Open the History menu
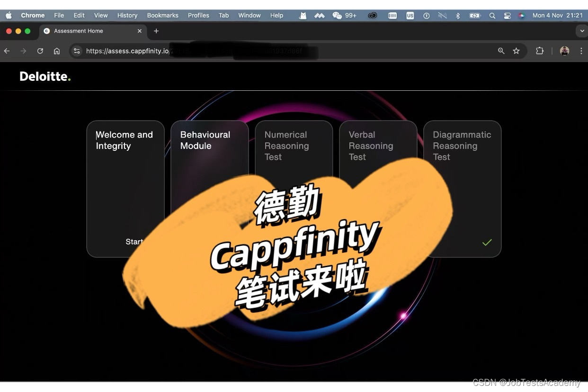This screenshot has height=392, width=588. pos(127,16)
